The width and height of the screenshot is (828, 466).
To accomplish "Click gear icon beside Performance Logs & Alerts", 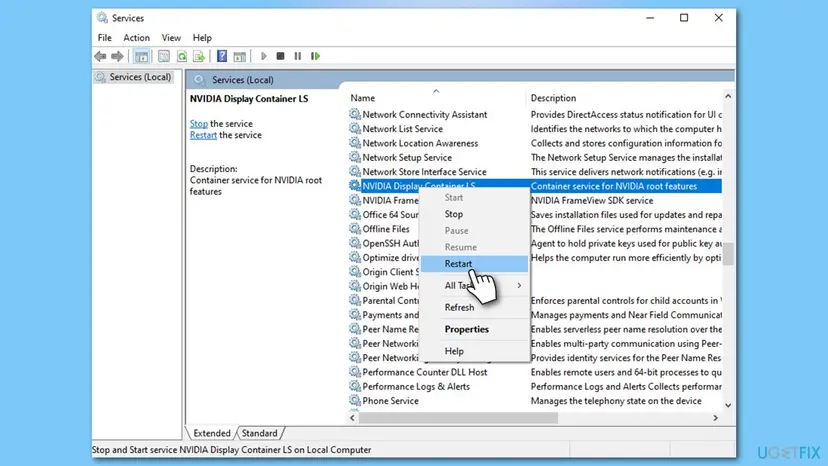I will [355, 386].
